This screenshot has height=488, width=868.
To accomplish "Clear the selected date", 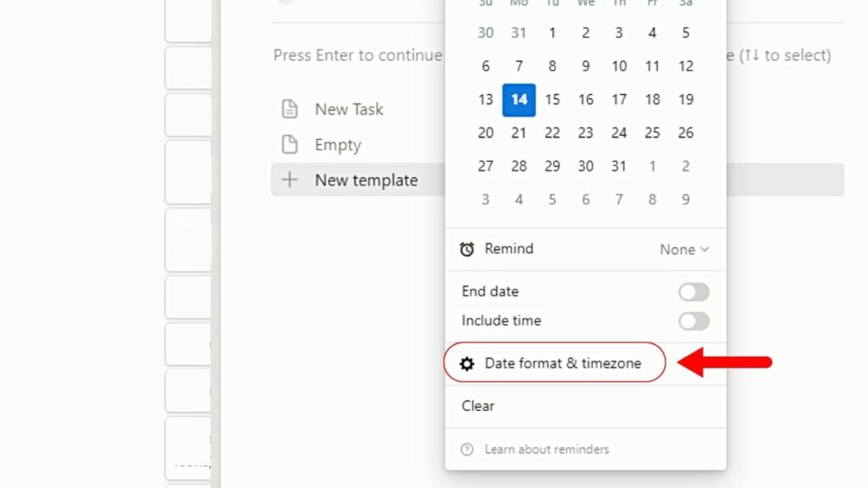I will [478, 406].
